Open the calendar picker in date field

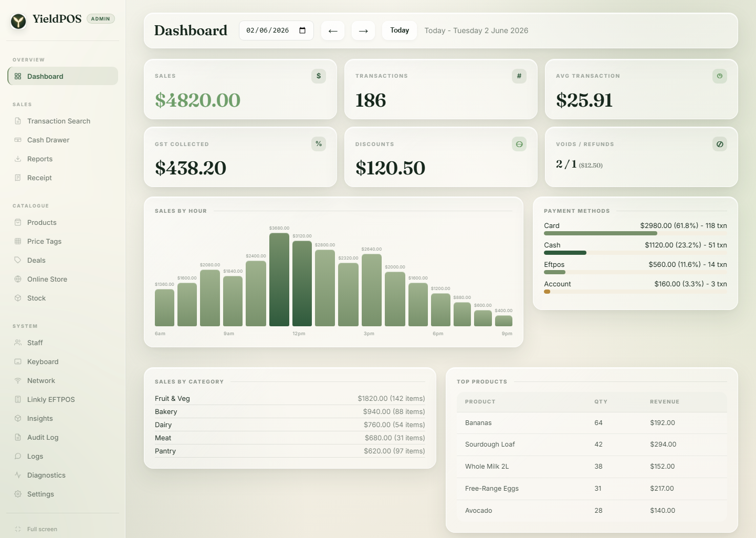302,30
